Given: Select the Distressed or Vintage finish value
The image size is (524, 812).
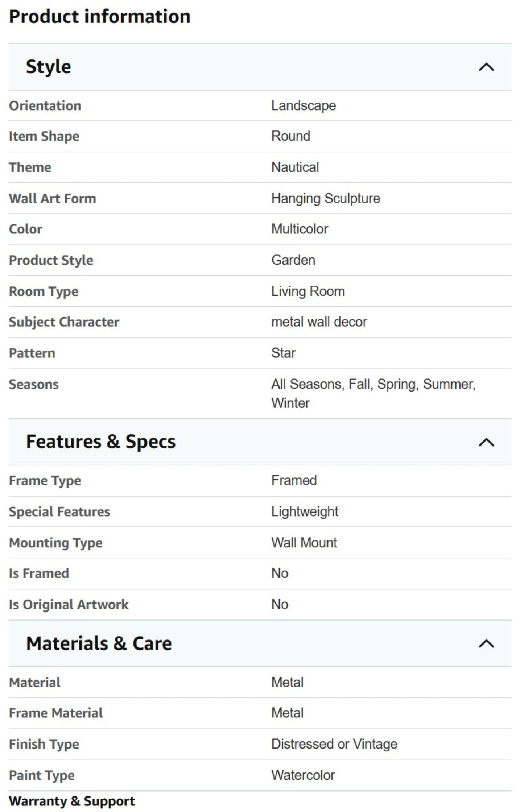Looking at the screenshot, I should tap(334, 745).
